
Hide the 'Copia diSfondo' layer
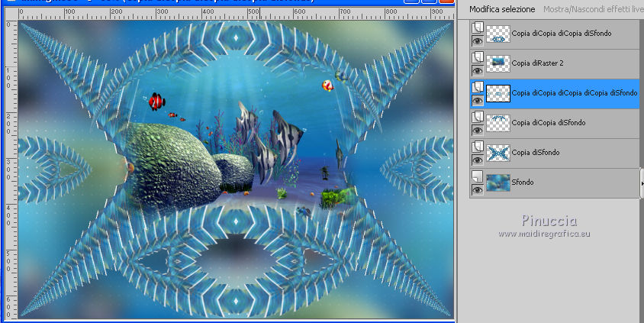[477, 160]
